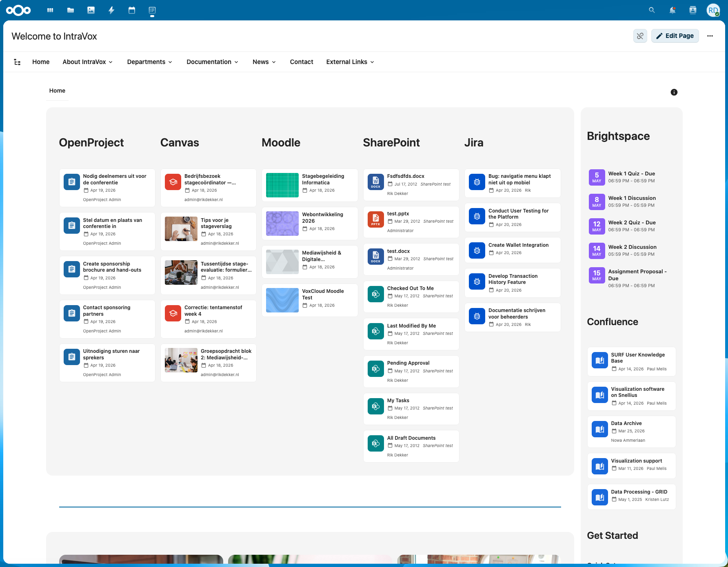728x567 pixels.
Task: Expand the News dropdown
Action: point(264,62)
